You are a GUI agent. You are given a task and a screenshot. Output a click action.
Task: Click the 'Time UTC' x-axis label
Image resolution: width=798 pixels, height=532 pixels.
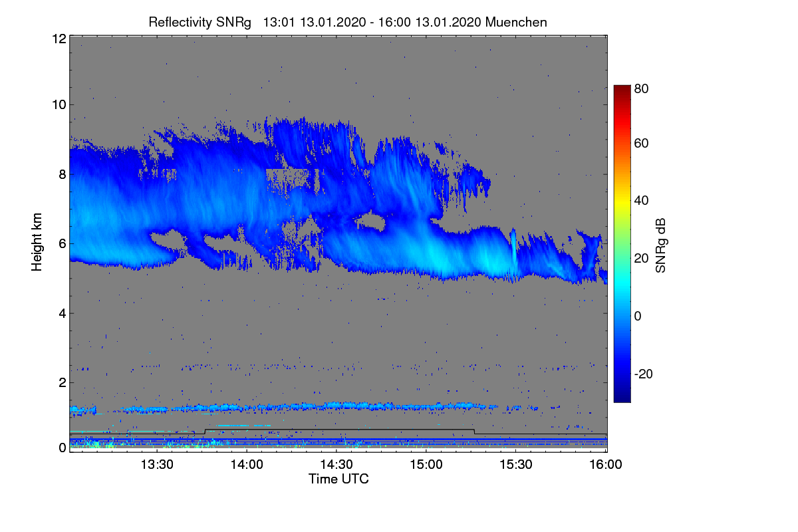[x=338, y=479]
